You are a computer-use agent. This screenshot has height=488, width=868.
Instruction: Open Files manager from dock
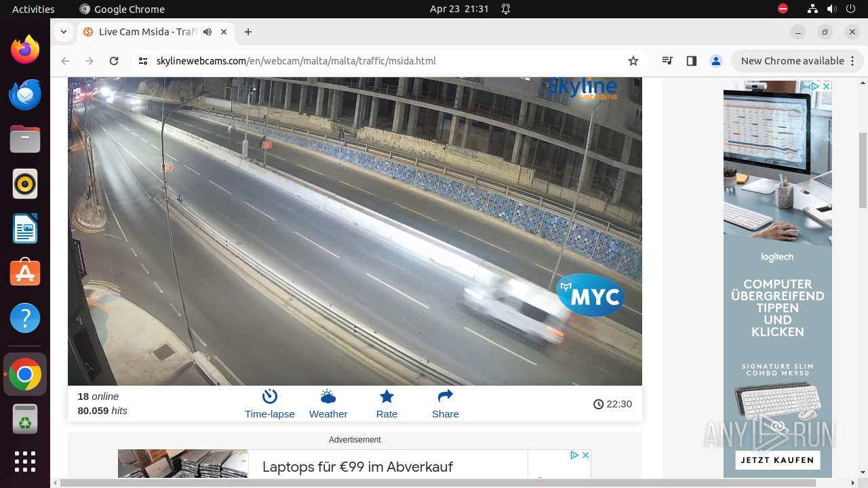tap(25, 140)
